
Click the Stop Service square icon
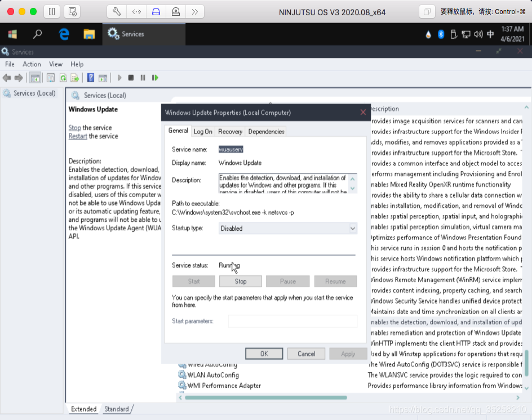[131, 78]
